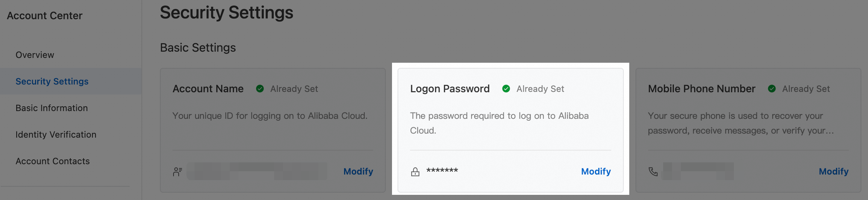868x200 pixels.
Task: Open Identity Verification from the sidebar
Action: tap(56, 135)
